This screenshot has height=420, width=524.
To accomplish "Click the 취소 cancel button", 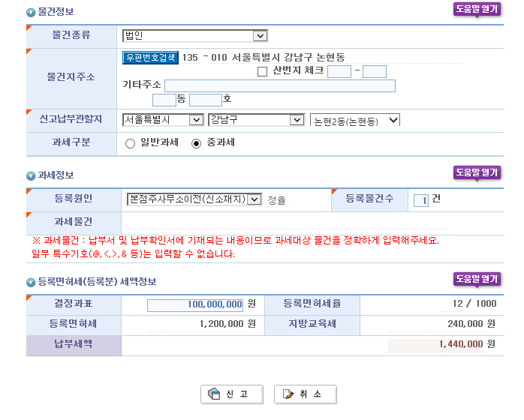I will point(305,394).
